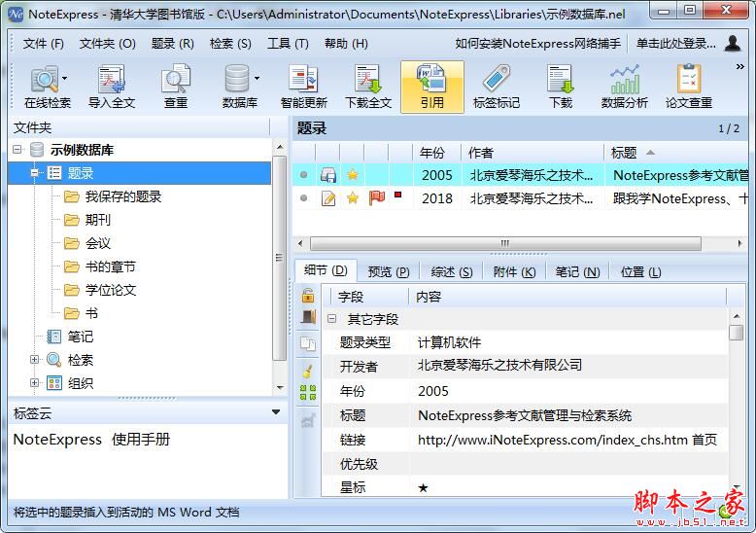Click the 使用手册 tag in tag cloud
Image resolution: width=756 pixels, height=533 pixels.
[141, 440]
